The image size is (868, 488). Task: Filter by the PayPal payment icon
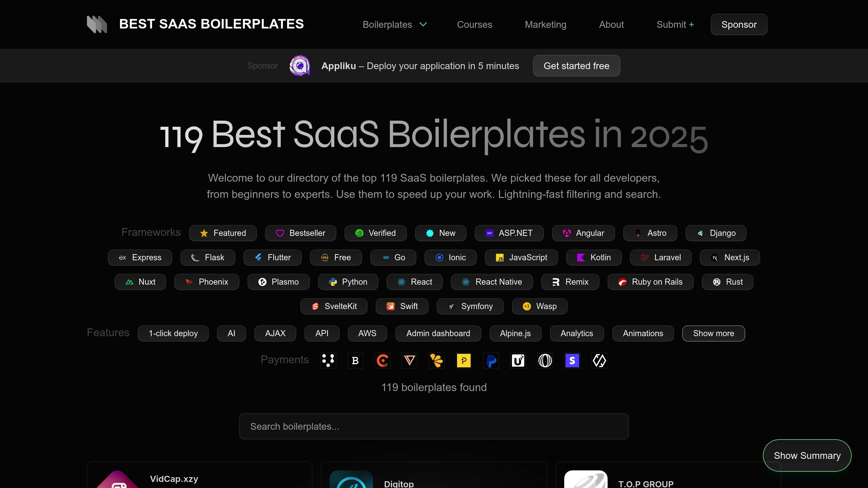tap(491, 361)
